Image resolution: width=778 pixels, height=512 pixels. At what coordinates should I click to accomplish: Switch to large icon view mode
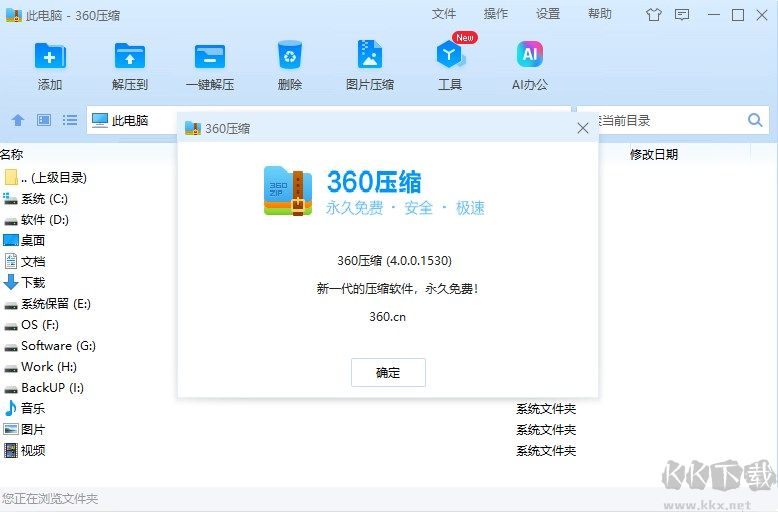(x=44, y=120)
